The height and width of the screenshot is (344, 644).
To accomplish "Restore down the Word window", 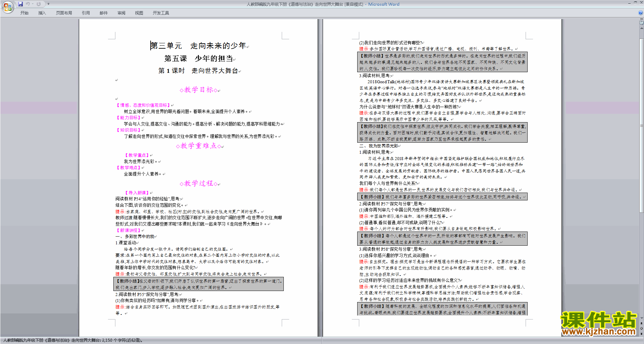I will 635,3.
